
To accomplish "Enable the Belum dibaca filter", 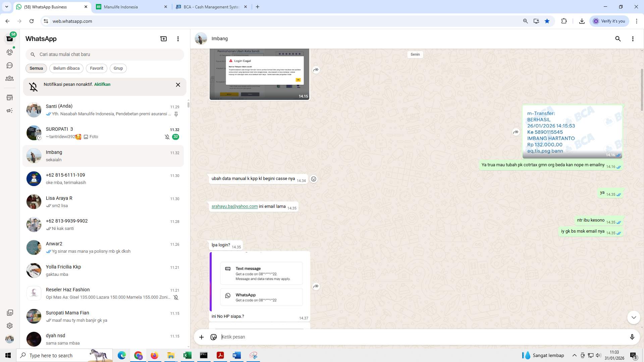I will tap(66, 68).
